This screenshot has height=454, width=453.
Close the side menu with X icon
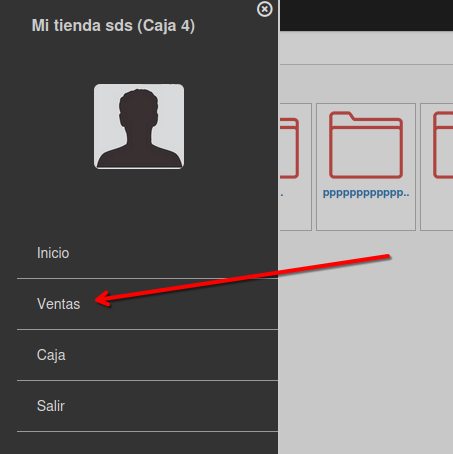pyautogui.click(x=264, y=9)
